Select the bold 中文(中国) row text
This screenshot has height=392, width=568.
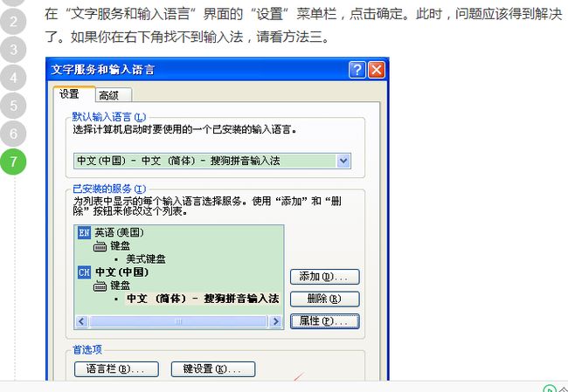coord(122,272)
